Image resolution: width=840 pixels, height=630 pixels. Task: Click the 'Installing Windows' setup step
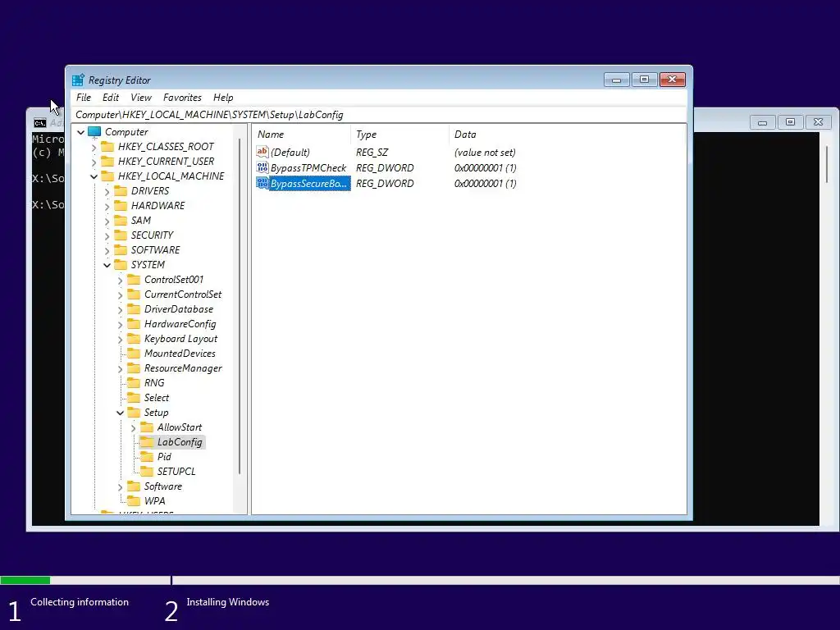(x=228, y=602)
